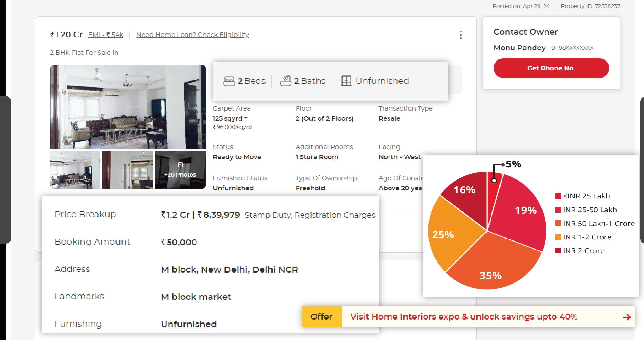This screenshot has width=644, height=340.
Task: Click the arrow on the Home Interiors offer banner
Action: (626, 317)
